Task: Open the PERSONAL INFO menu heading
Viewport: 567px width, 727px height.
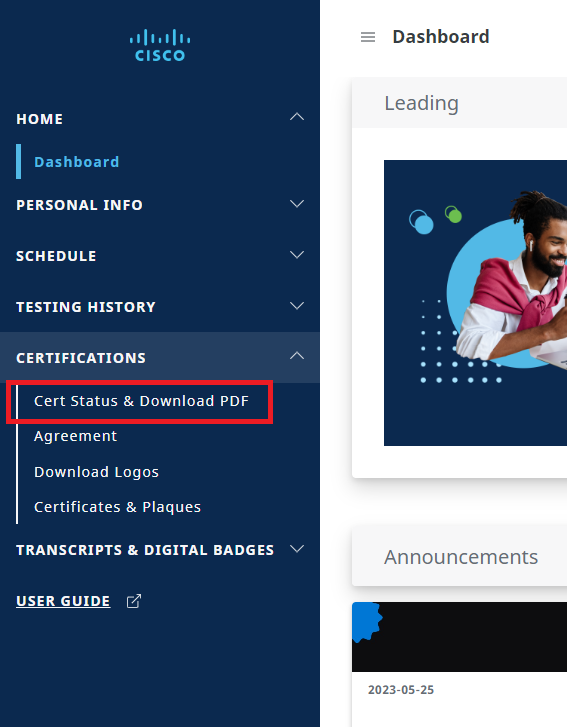Action: point(79,205)
